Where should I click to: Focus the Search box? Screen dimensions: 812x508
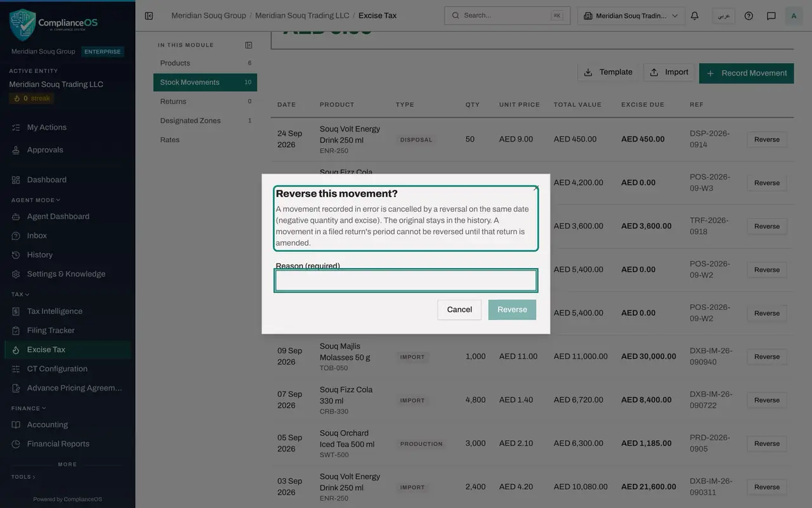507,16
